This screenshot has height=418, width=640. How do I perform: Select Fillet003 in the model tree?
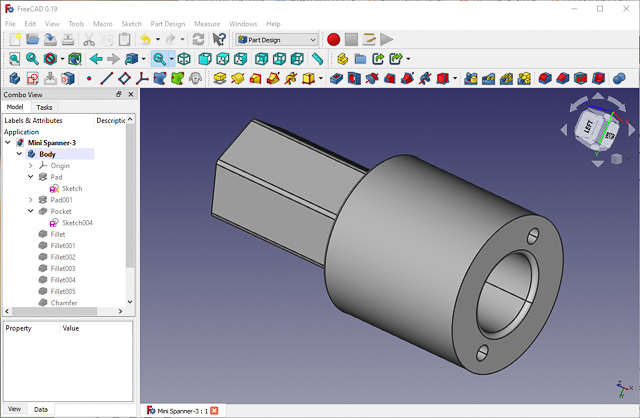pyautogui.click(x=63, y=268)
